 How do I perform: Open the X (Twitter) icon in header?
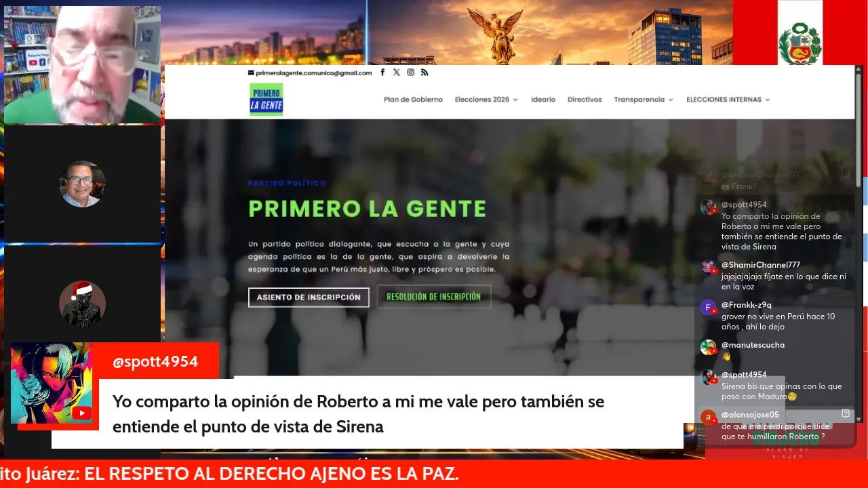click(397, 73)
